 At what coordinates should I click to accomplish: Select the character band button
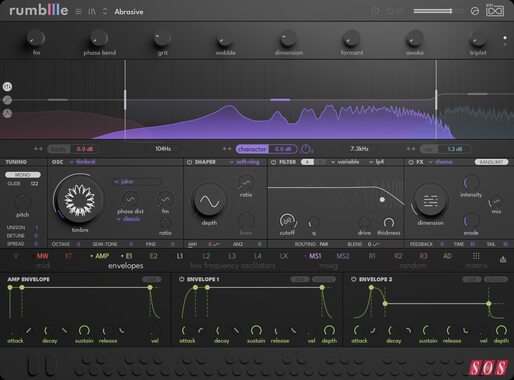(x=252, y=149)
